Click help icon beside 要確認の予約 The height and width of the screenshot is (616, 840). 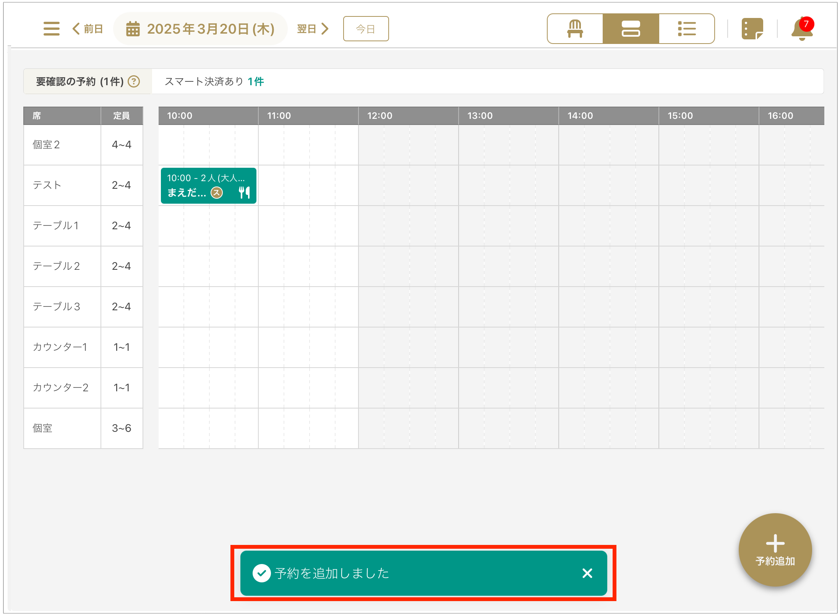coord(134,81)
